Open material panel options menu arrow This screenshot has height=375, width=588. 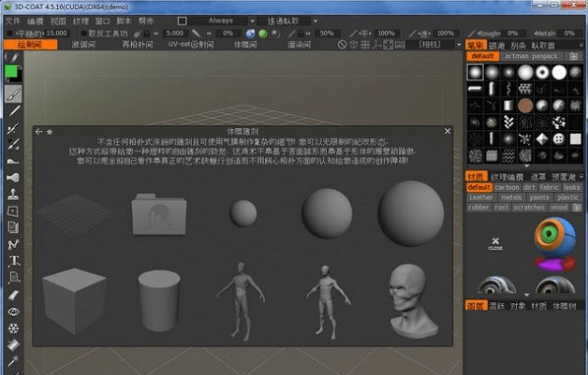(x=581, y=176)
